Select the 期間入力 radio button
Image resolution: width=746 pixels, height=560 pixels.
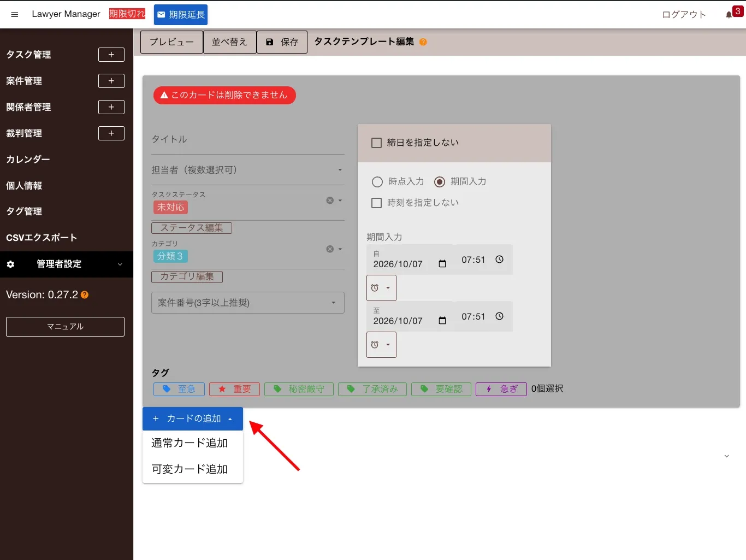[440, 182]
